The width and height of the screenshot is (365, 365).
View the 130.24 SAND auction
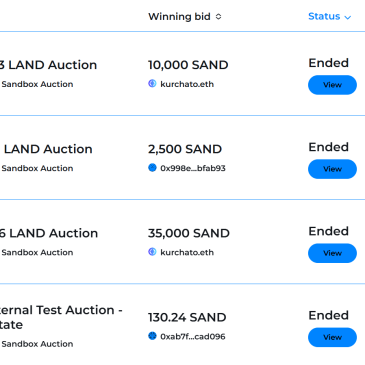point(332,337)
